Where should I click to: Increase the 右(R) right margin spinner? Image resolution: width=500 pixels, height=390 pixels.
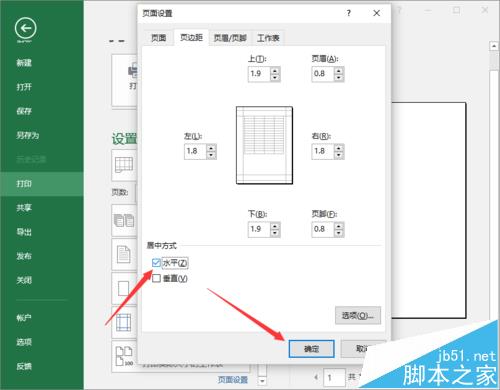[x=339, y=148]
